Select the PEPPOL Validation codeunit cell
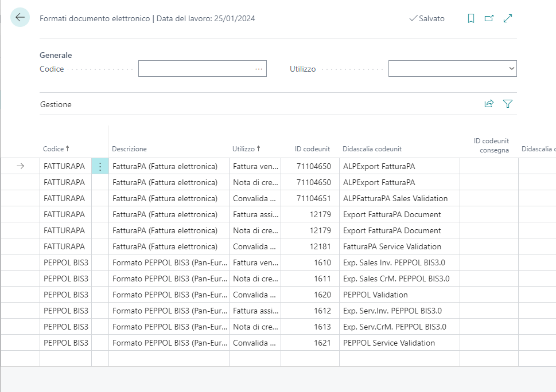Viewport: 556px width, 392px height. click(375, 295)
